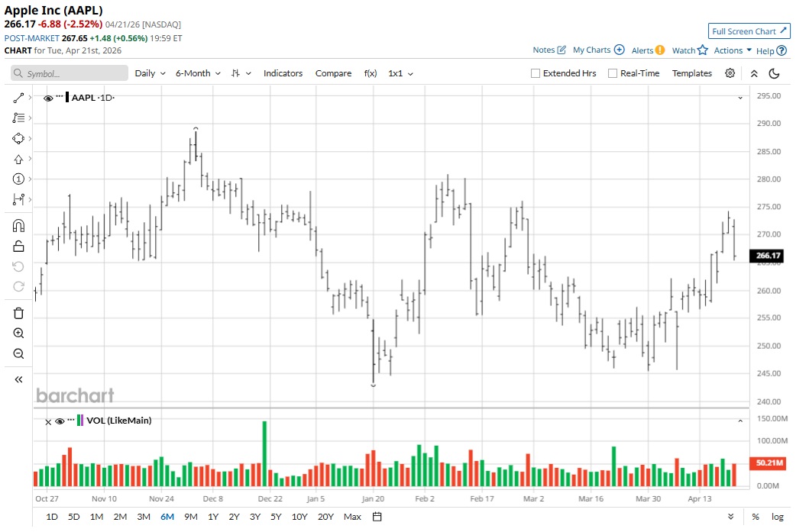Delete drawings with trash can icon

tap(18, 314)
